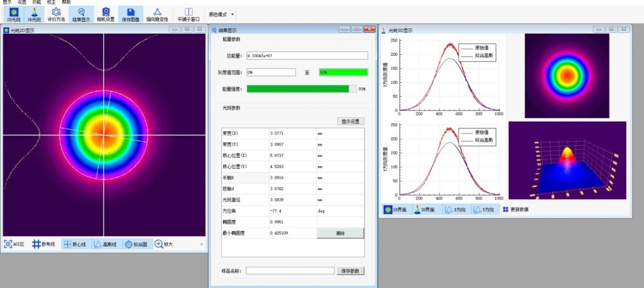Click the 保存参数 button

(351, 270)
